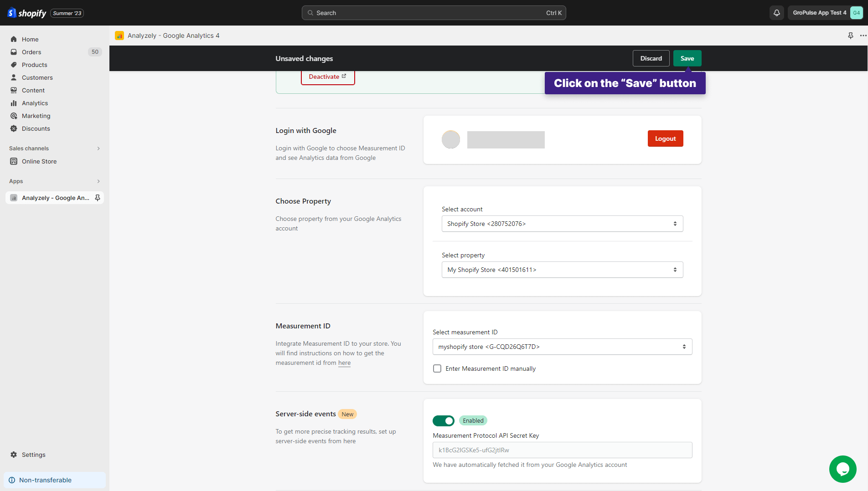Click the Products tag icon
Screen dimensions: 868x491
click(14, 65)
